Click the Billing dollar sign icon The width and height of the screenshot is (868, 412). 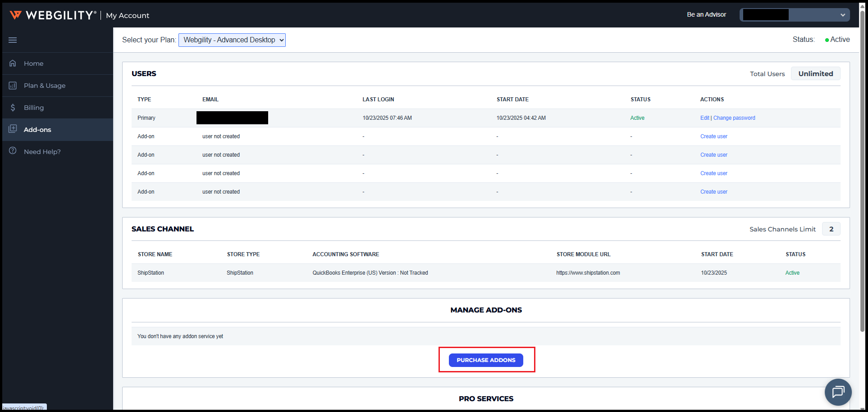point(13,108)
